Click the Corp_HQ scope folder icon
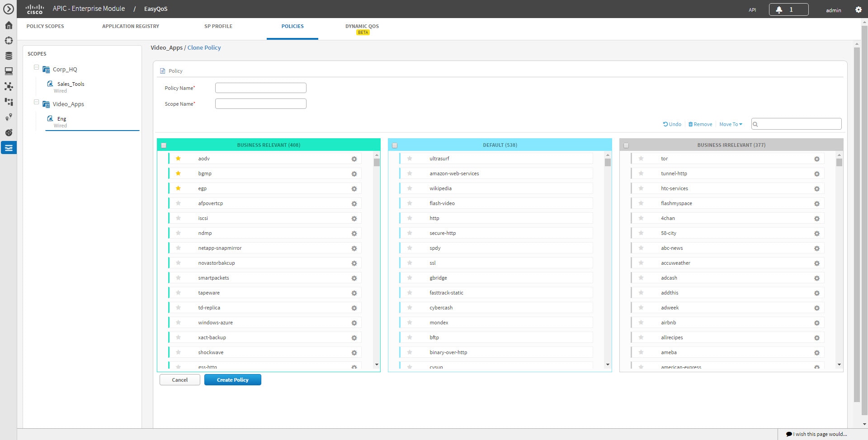This screenshot has width=868, height=440. coord(46,70)
